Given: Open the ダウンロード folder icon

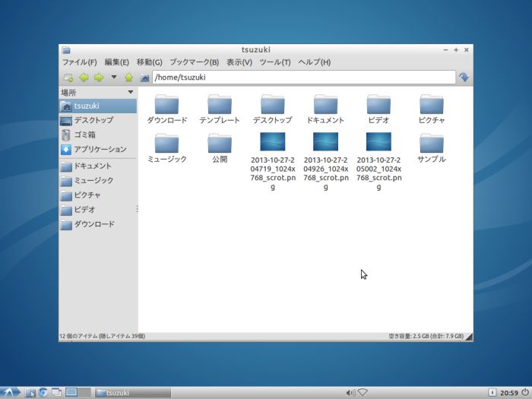Looking at the screenshot, I should click(166, 105).
